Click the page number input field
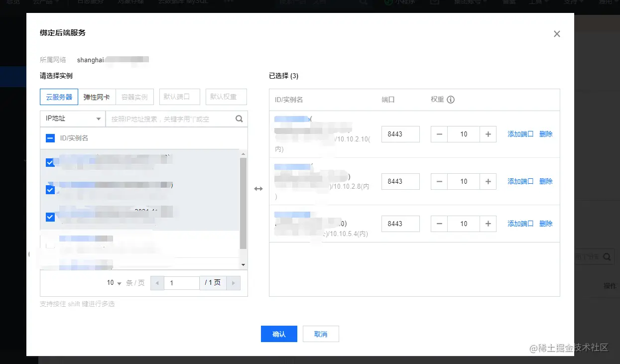This screenshot has height=364, width=620. (182, 283)
